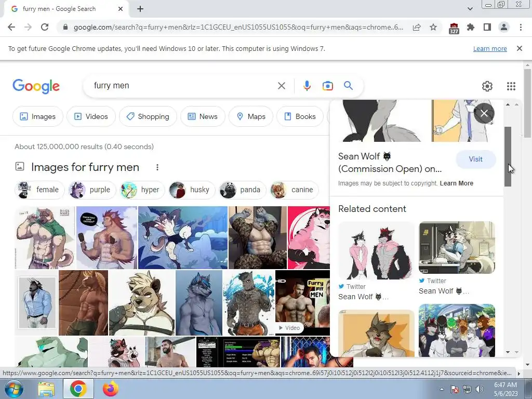Open Google quick settings gear

pos(487,86)
